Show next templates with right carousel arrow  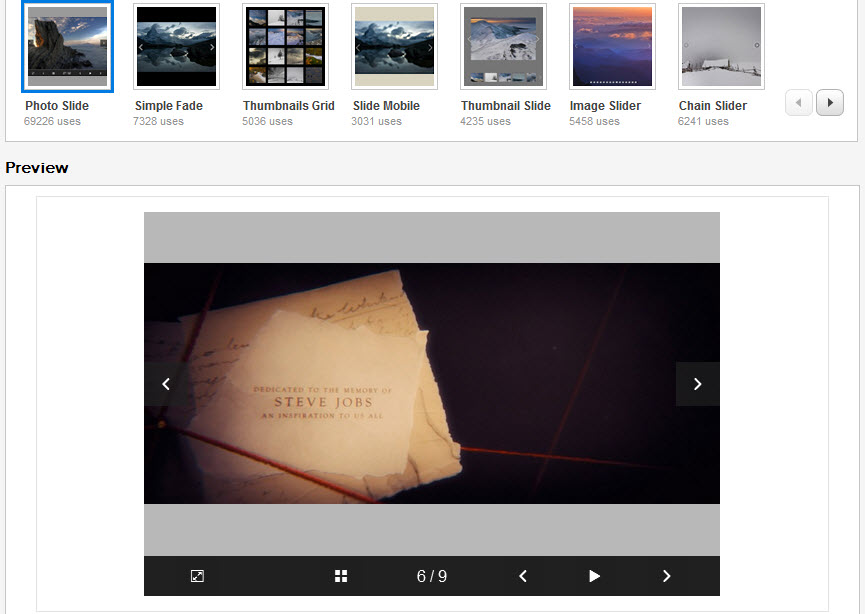tap(830, 103)
